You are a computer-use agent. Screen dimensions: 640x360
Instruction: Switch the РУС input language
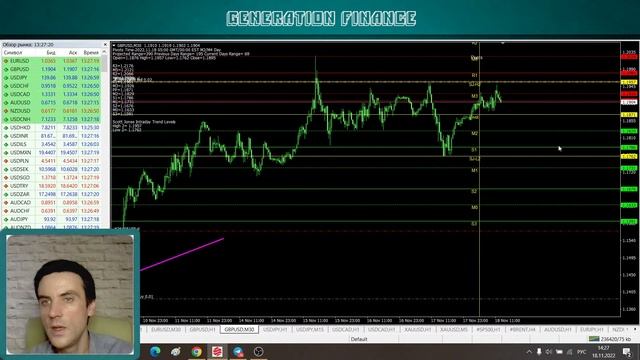coord(582,351)
